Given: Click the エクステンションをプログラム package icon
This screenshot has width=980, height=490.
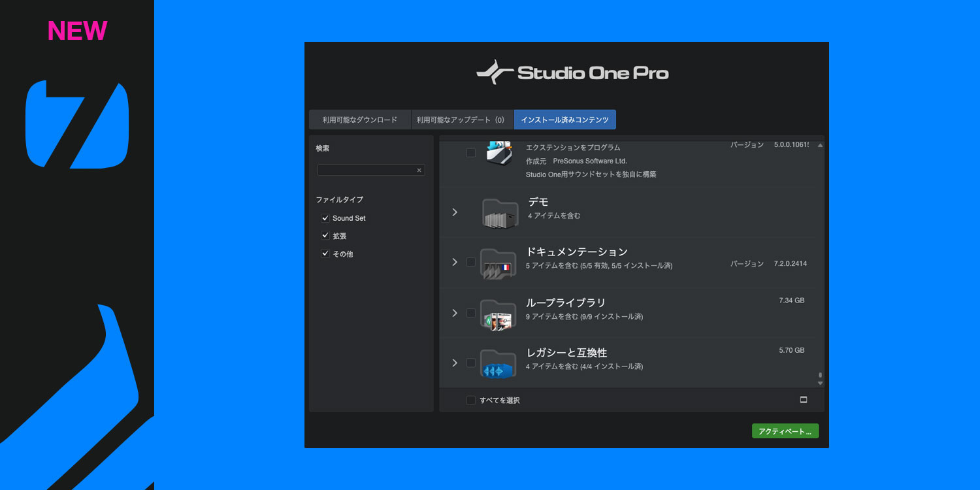Looking at the screenshot, I should tap(499, 153).
